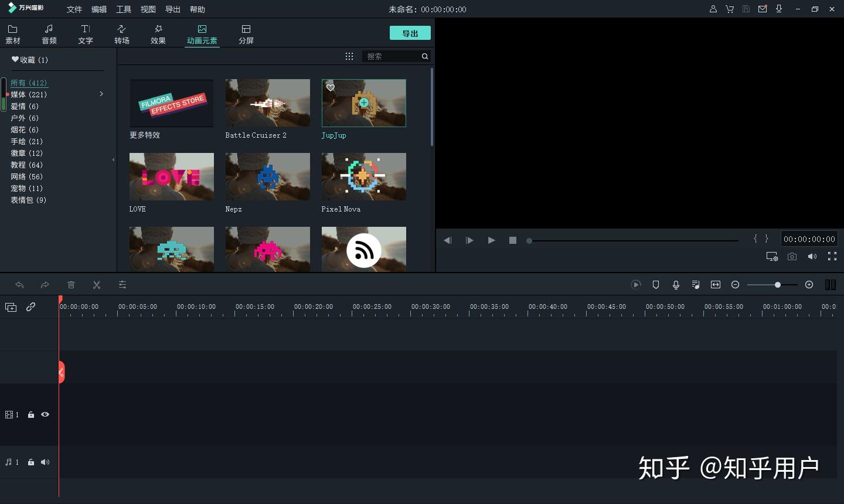Open the 文字 text tab
This screenshot has width=844, height=504.
[86, 35]
